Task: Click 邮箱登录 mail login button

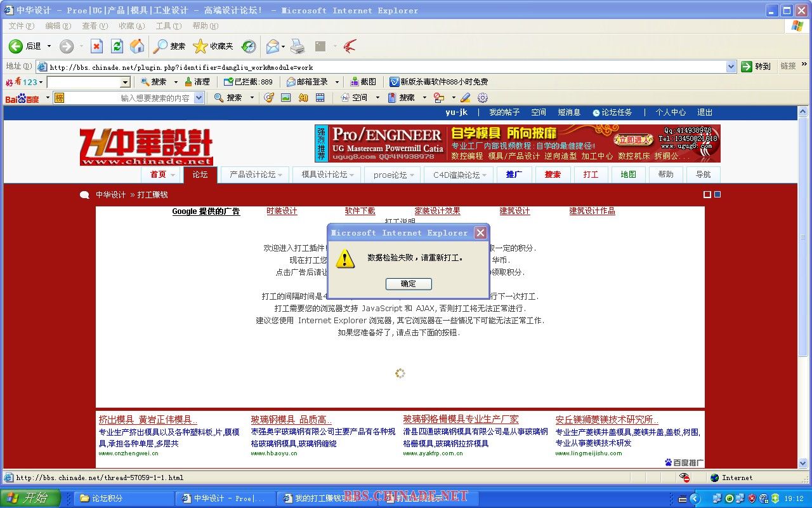Action: pos(308,82)
